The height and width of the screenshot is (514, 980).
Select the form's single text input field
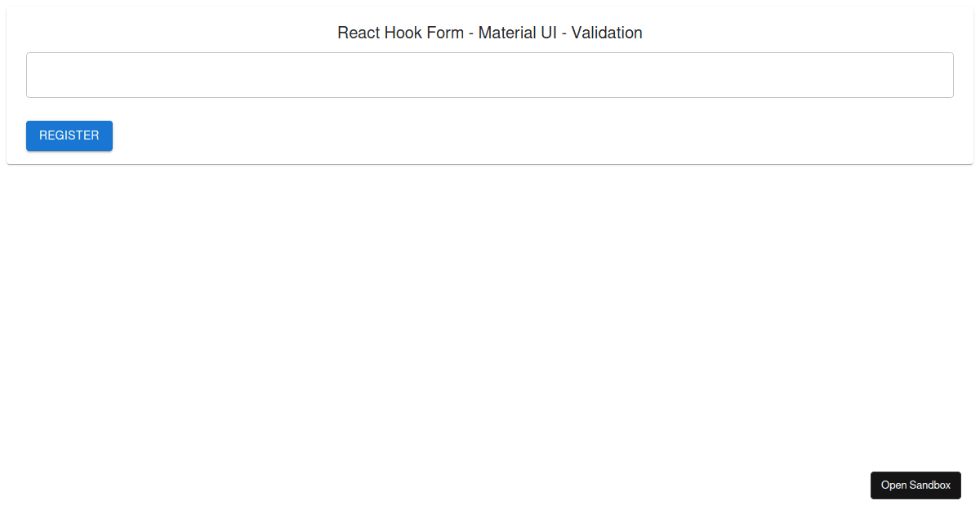tap(490, 75)
